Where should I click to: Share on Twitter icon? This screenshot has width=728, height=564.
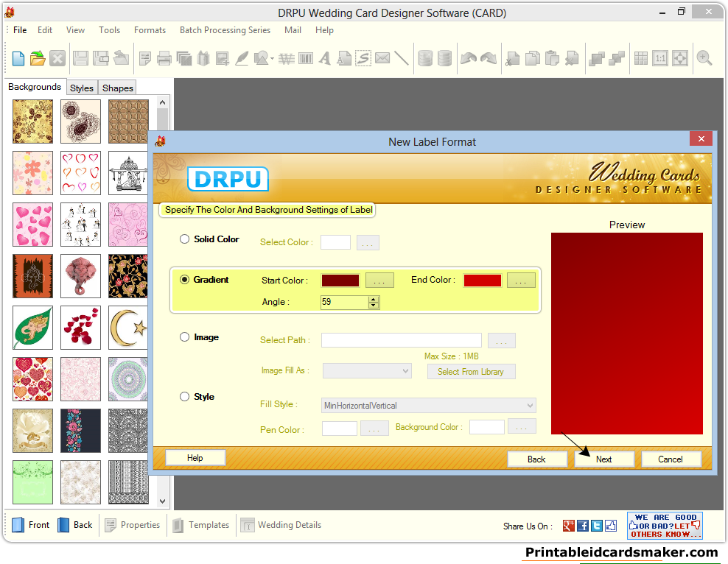click(x=597, y=526)
